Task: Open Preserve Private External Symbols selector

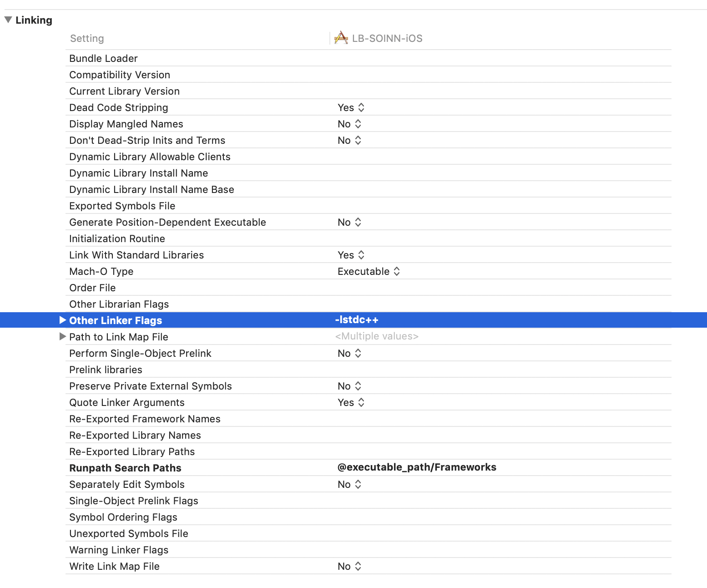Action: click(358, 386)
